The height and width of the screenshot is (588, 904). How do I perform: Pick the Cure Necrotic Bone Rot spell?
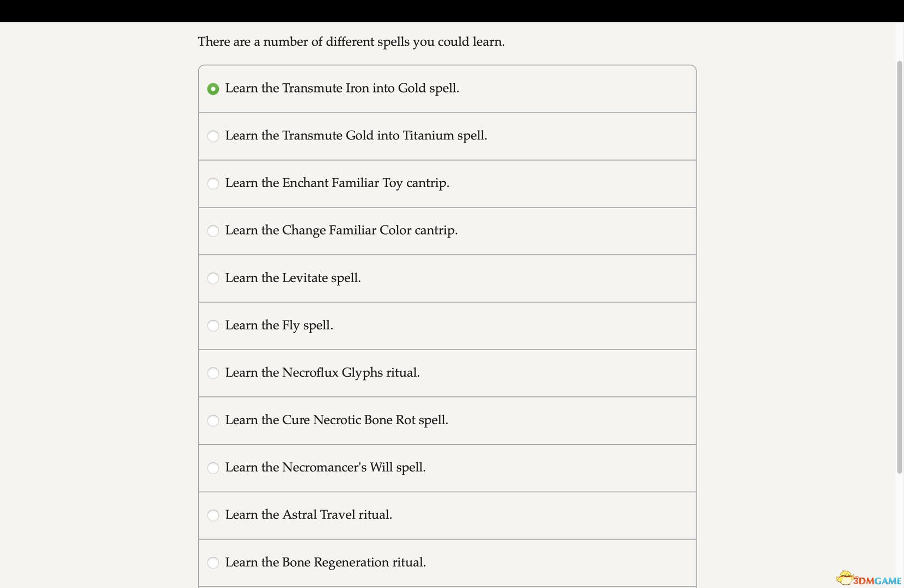[213, 420]
